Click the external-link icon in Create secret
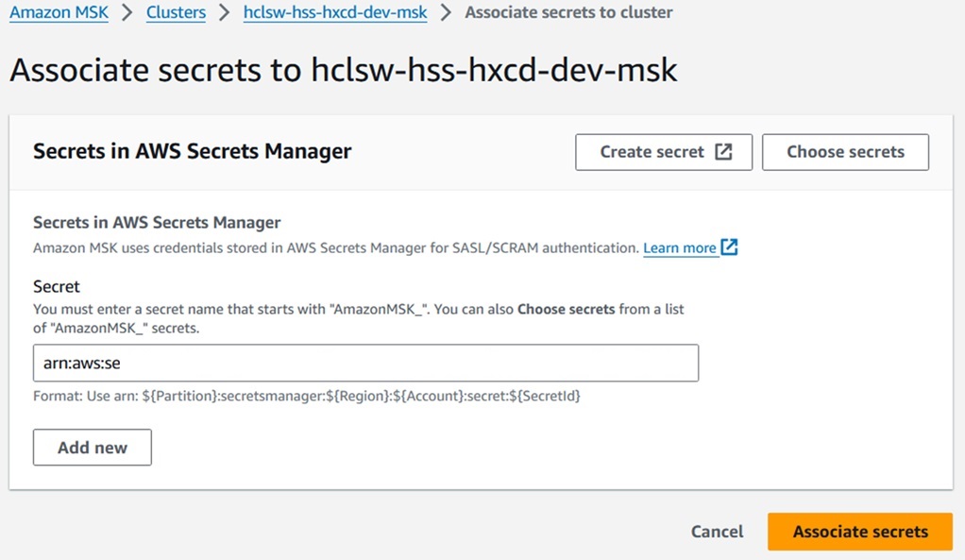Image resolution: width=965 pixels, height=560 pixels. tap(723, 152)
